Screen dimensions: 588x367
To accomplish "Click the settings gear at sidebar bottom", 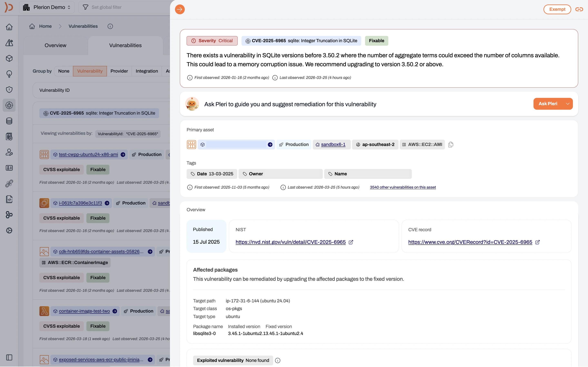I will 9,230.
